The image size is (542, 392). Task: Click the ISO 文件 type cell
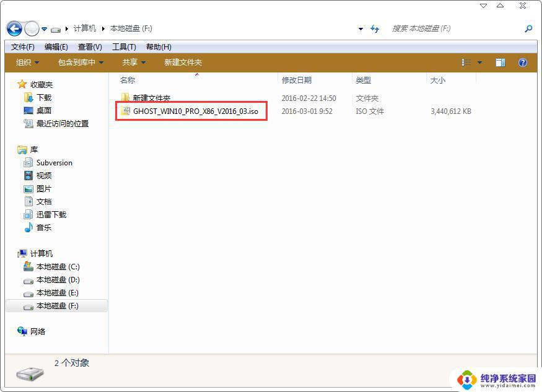(370, 111)
